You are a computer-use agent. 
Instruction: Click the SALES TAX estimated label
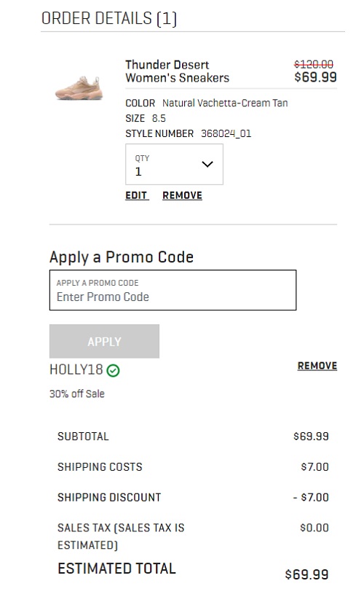tap(121, 536)
